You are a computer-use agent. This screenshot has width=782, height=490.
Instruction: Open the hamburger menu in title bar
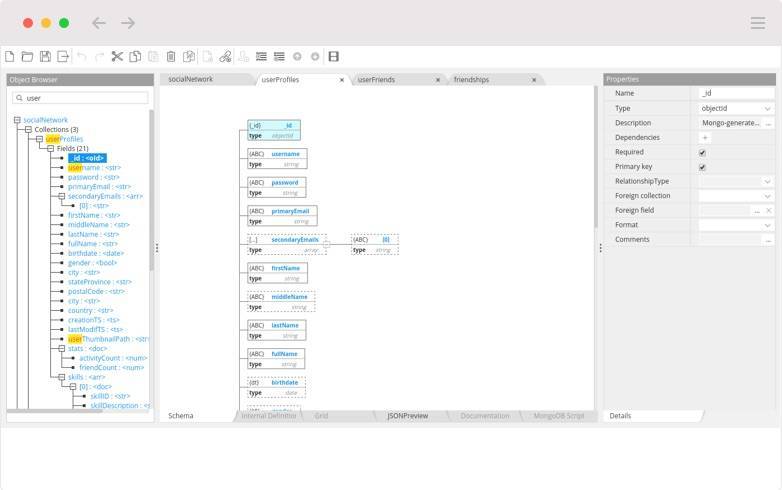pyautogui.click(x=758, y=23)
